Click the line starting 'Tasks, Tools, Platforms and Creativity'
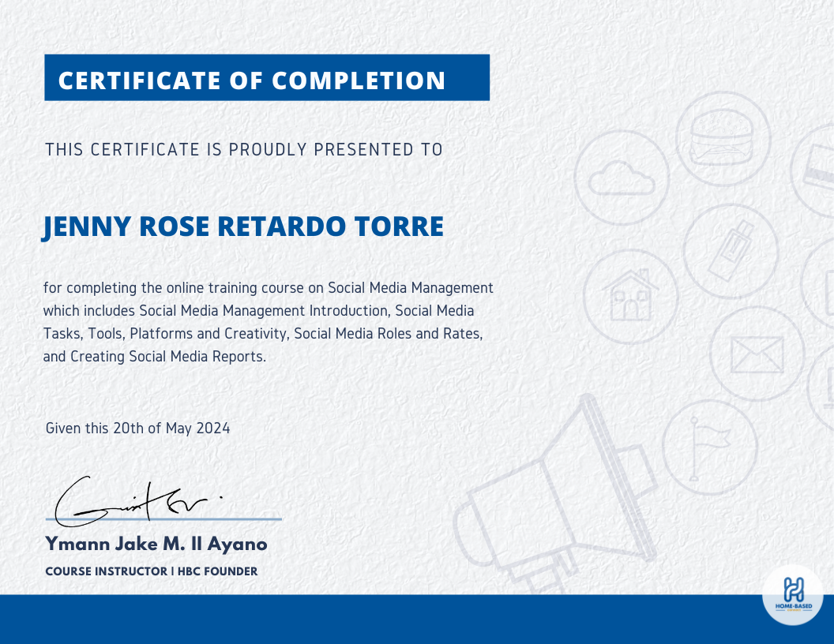This screenshot has height=644, width=834. click(x=263, y=334)
